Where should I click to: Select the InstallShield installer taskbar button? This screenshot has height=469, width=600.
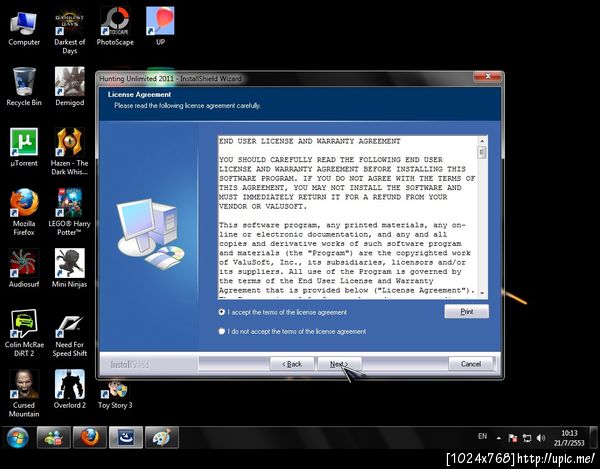pos(126,438)
